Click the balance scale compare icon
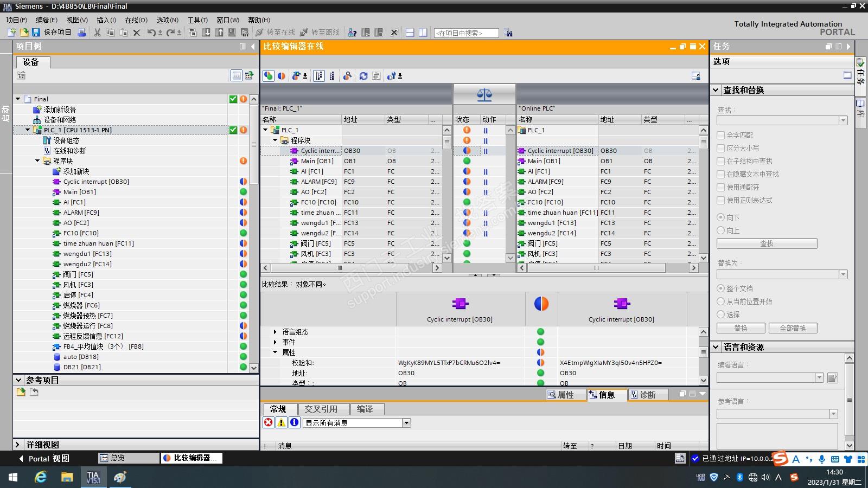 tap(484, 95)
